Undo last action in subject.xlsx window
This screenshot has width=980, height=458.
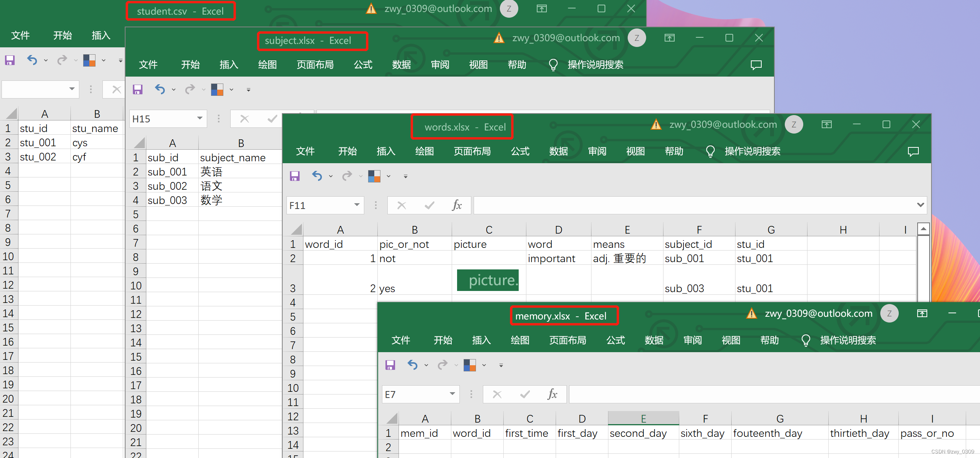(x=160, y=89)
